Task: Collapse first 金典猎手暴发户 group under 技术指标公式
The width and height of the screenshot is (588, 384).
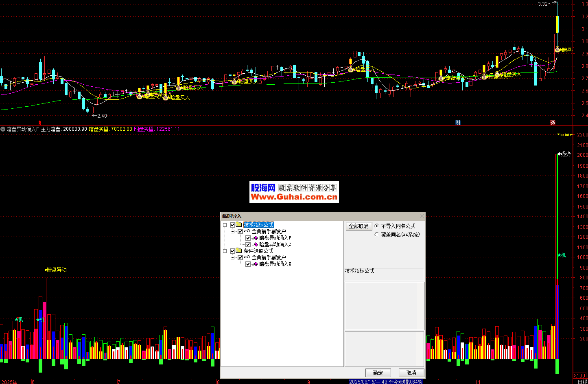Action: coord(233,231)
